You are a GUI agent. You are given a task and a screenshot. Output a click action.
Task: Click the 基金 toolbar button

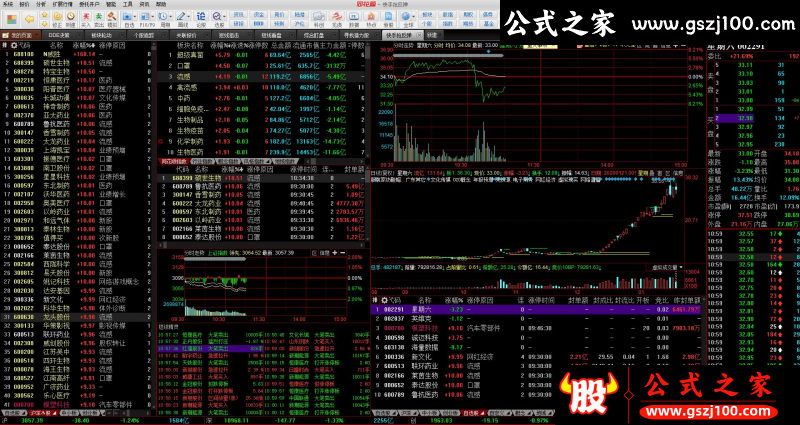click(x=489, y=23)
